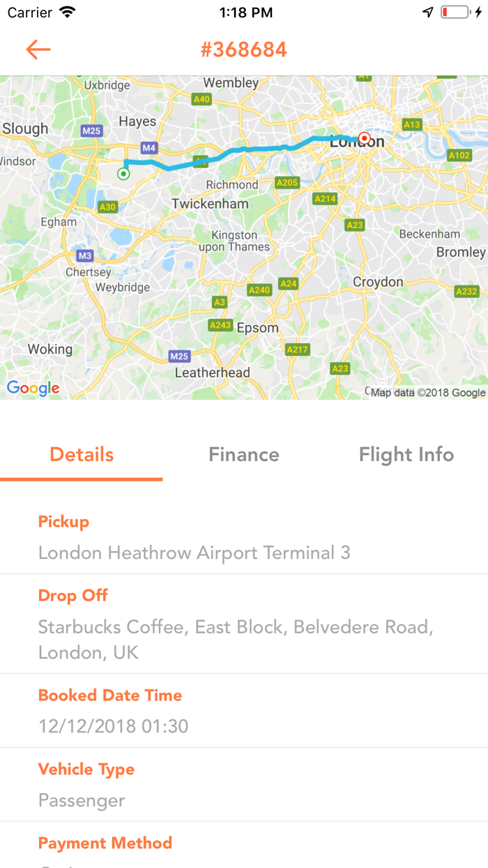
Task: Tap the Map data ©2018 Google attribution
Action: click(x=427, y=393)
